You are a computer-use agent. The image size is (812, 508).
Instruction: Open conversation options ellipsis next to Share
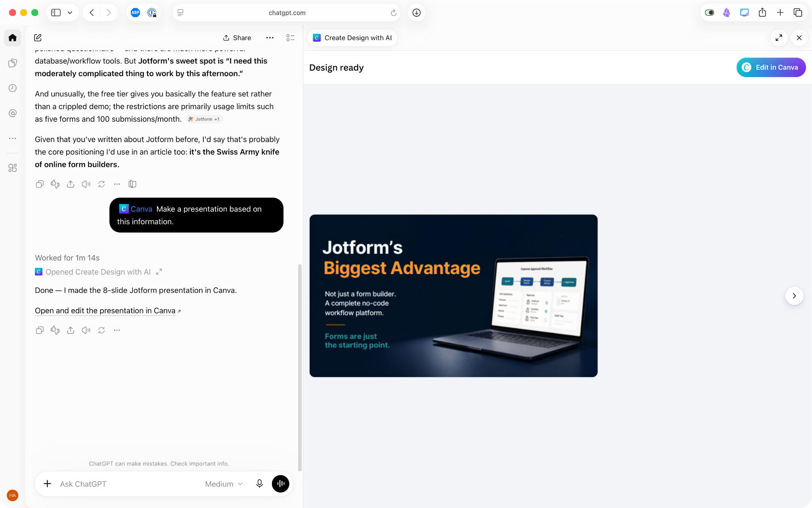tap(270, 38)
